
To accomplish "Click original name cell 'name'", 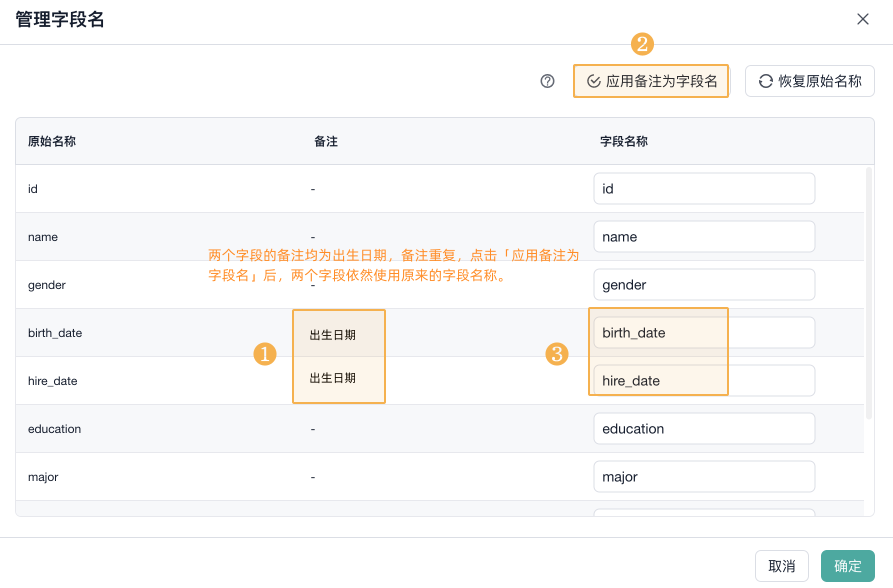I will coord(43,237).
